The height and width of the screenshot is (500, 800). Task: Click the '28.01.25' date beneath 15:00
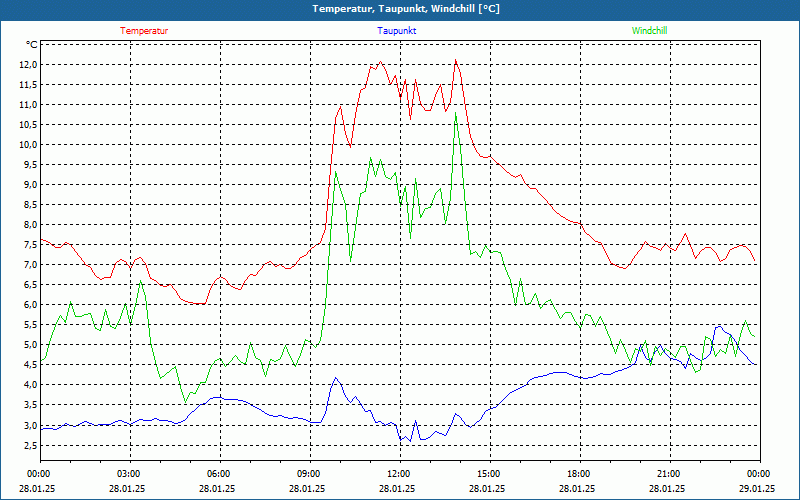pos(487,488)
